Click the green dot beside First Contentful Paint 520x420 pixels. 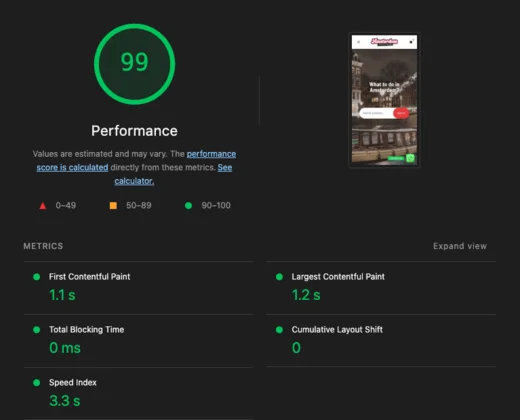click(37, 277)
